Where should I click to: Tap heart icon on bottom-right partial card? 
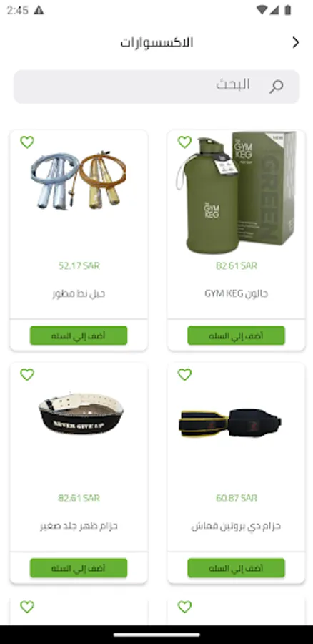coord(184,607)
